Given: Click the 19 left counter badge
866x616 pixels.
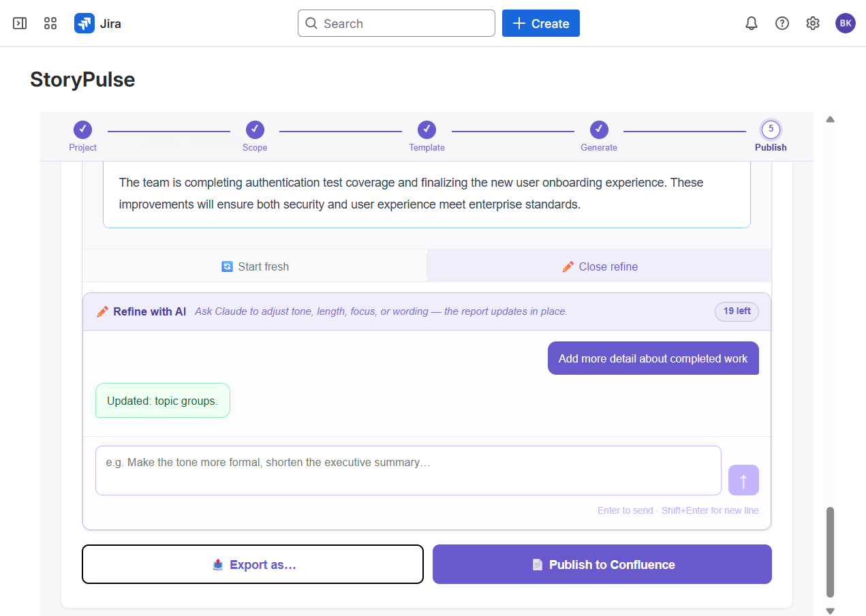Looking at the screenshot, I should [x=737, y=311].
